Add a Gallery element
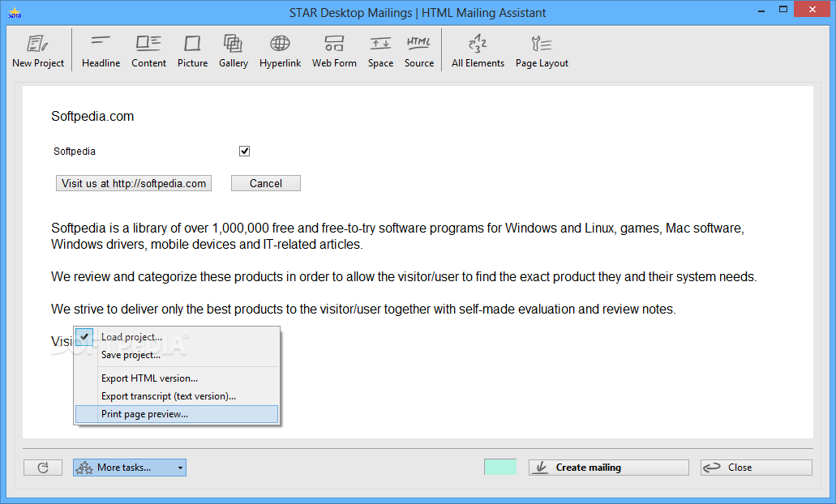836x504 pixels. 233,51
